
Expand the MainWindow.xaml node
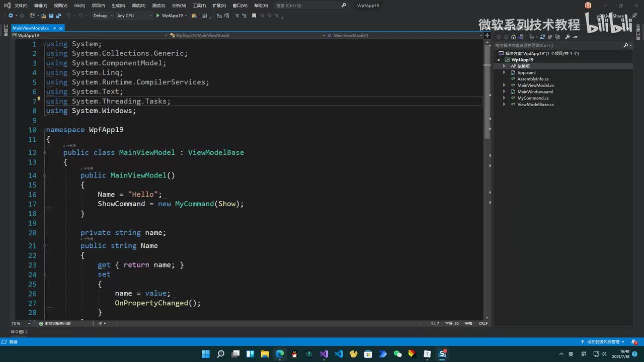(505, 92)
